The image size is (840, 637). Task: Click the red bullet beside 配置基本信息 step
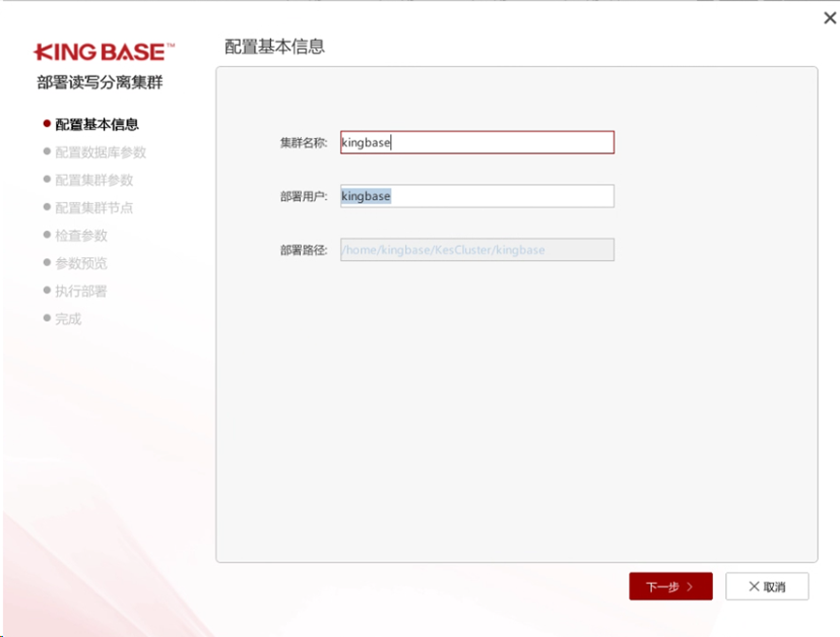tap(47, 123)
